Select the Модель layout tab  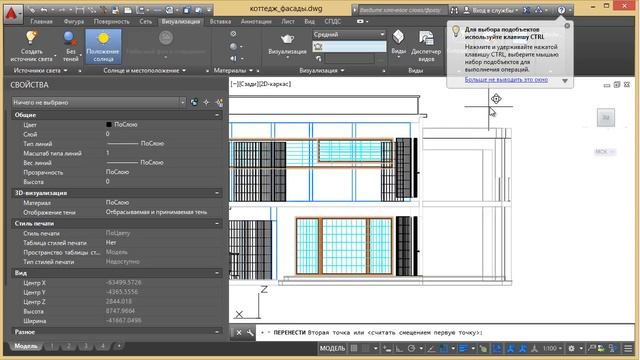pyautogui.click(x=26, y=346)
